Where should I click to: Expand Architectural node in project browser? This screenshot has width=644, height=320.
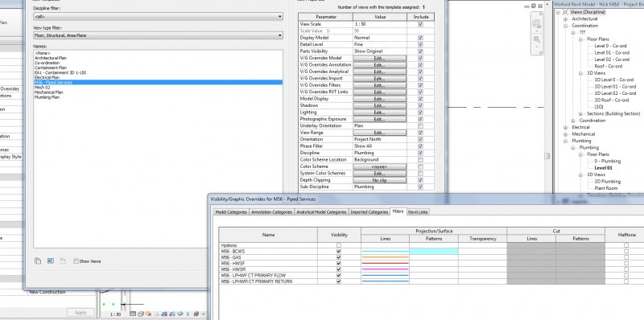pos(565,18)
